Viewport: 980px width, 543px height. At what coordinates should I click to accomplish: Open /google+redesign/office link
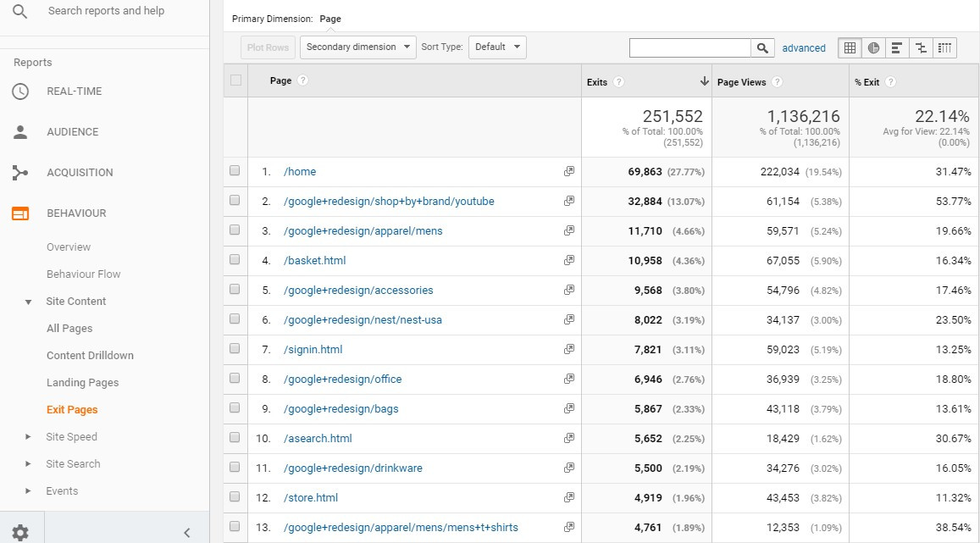(x=342, y=380)
